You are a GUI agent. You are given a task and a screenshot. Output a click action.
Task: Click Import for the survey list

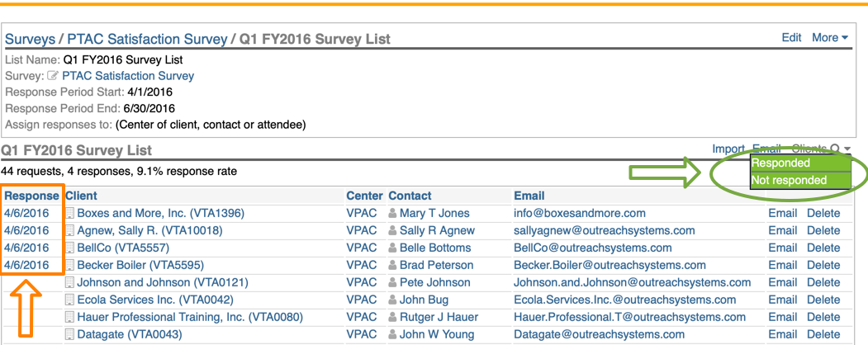[x=728, y=149]
